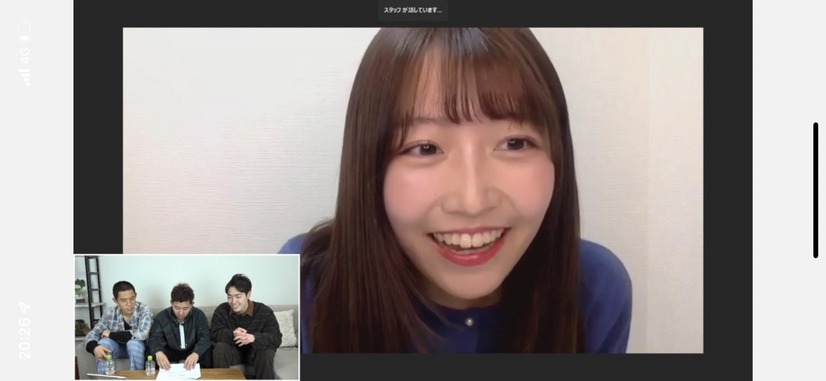826x381 pixels.
Task: Tap the battery icon in status bar
Action: pyautogui.click(x=24, y=30)
